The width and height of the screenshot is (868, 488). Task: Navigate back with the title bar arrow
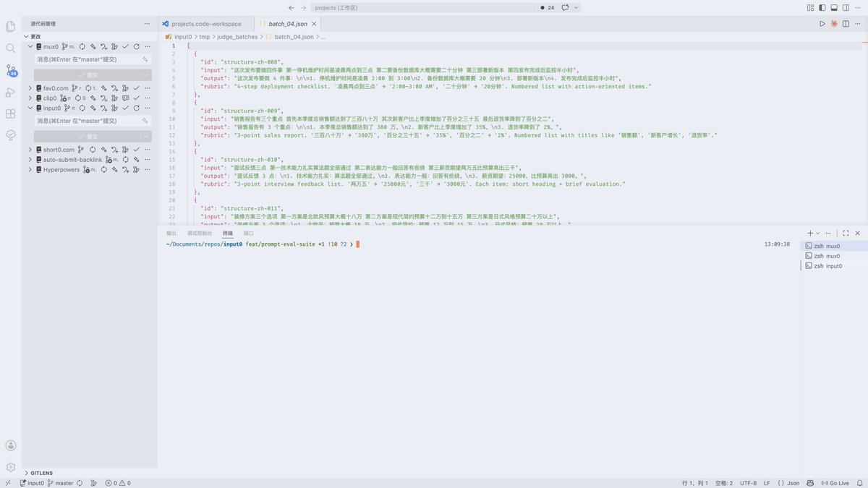[291, 7]
